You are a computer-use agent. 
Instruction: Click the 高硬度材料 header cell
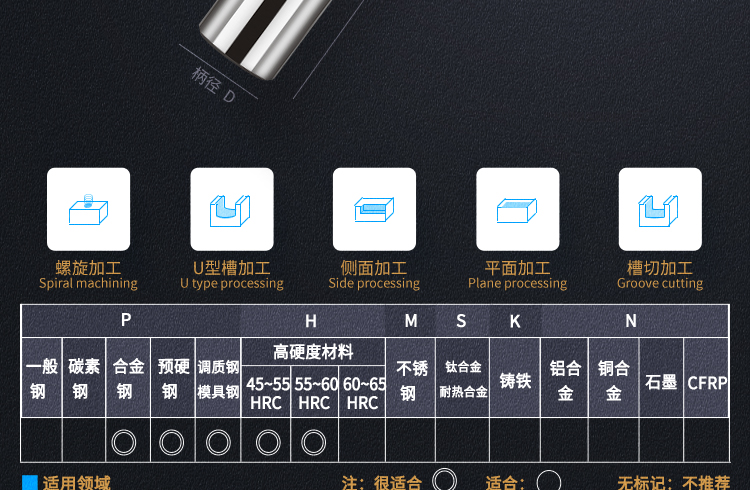coord(313,352)
